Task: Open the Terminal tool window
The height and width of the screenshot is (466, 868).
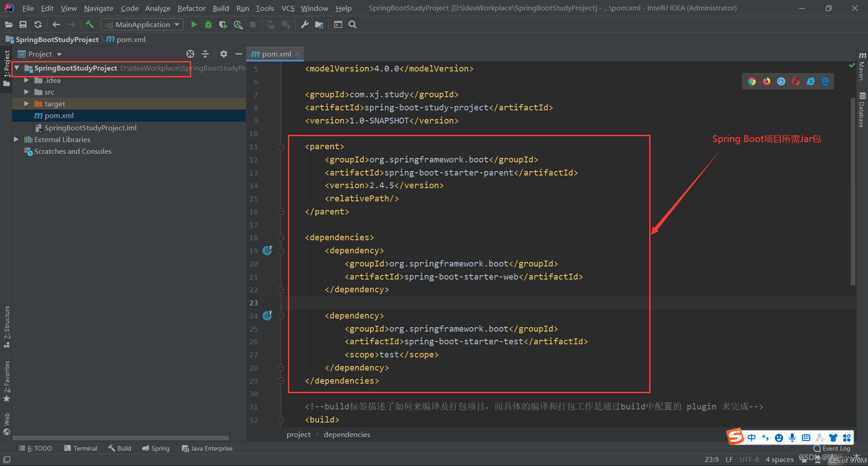Action: [x=81, y=448]
